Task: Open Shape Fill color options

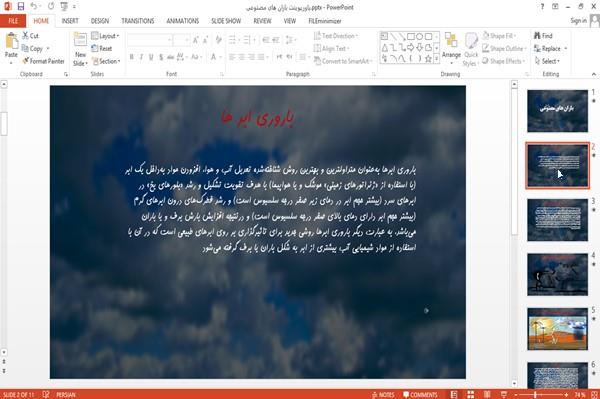Action: pos(499,36)
